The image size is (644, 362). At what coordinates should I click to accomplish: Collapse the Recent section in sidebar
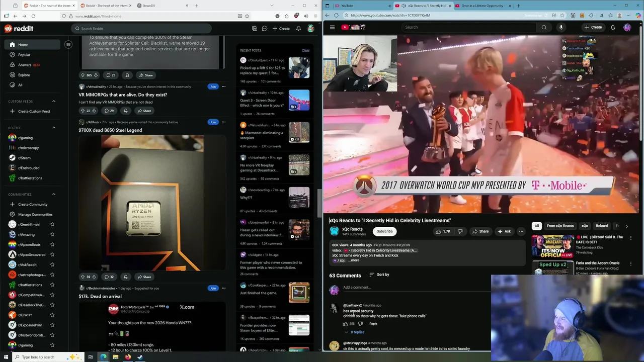click(x=54, y=128)
